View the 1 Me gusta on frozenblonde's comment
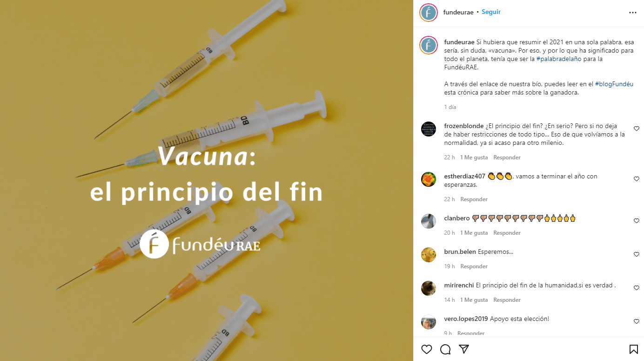Viewport: 644px width, 361px height. click(474, 157)
